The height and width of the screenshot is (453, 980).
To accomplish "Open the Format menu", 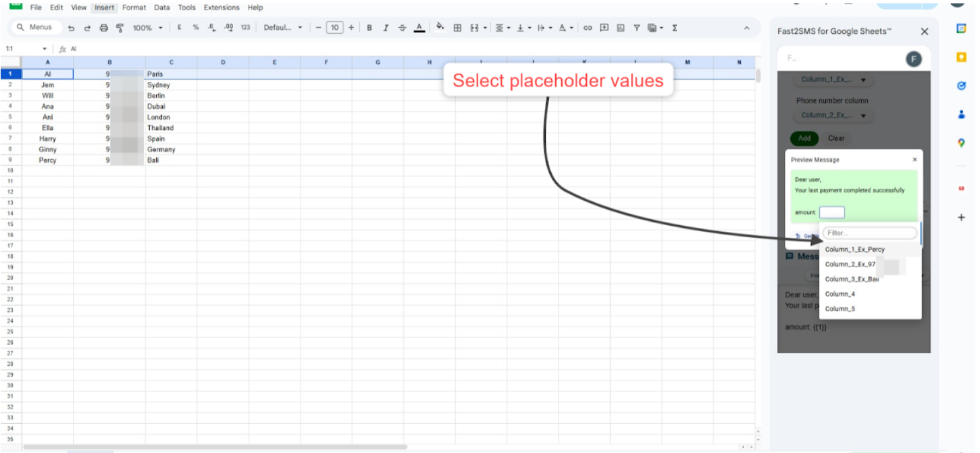I will click(x=134, y=7).
